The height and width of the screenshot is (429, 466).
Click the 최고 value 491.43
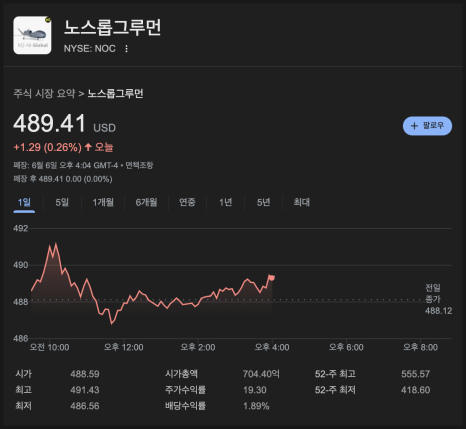pyautogui.click(x=85, y=390)
